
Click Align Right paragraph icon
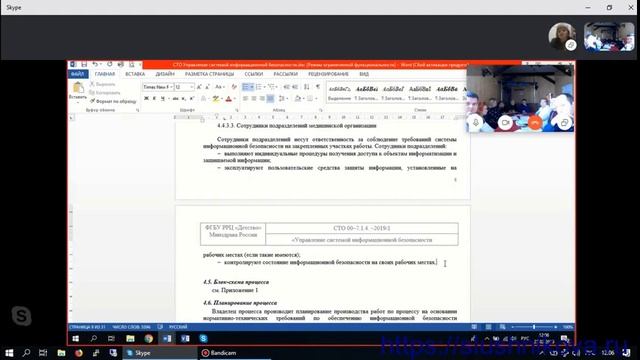click(x=262, y=98)
